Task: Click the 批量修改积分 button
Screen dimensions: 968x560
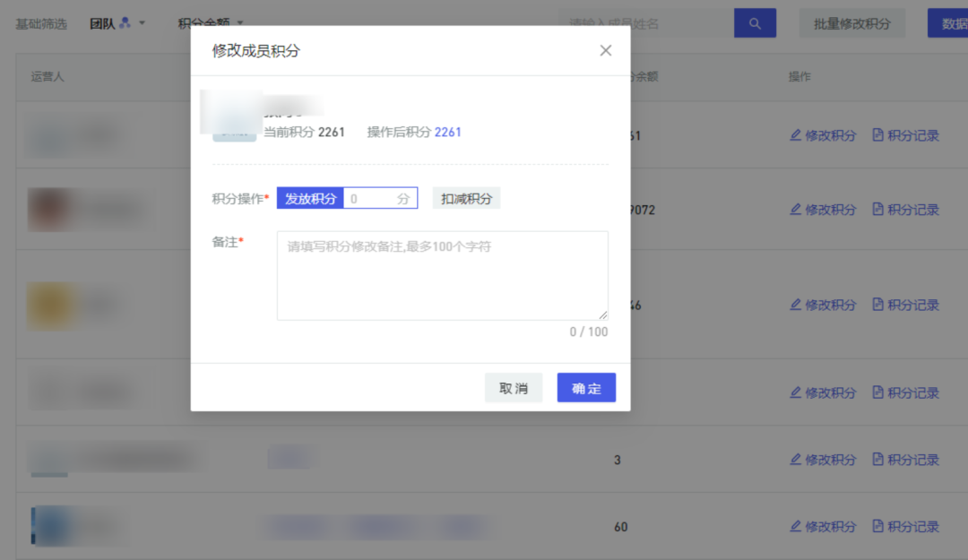Action: (x=851, y=23)
